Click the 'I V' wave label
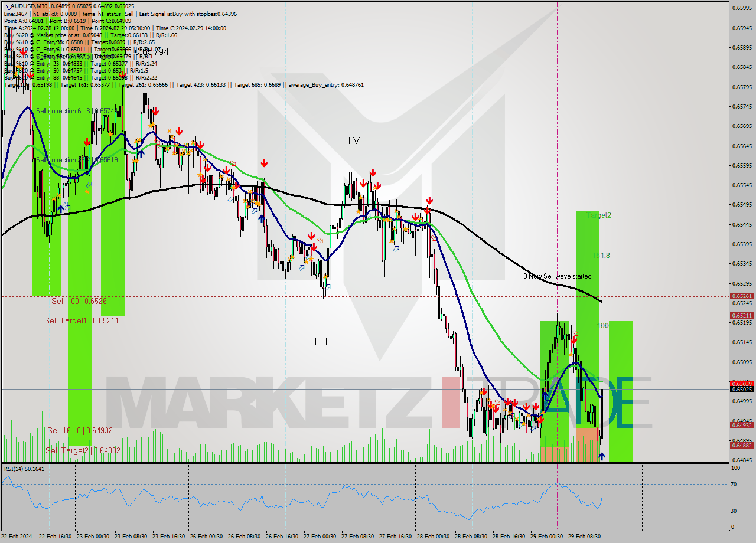 click(x=354, y=140)
